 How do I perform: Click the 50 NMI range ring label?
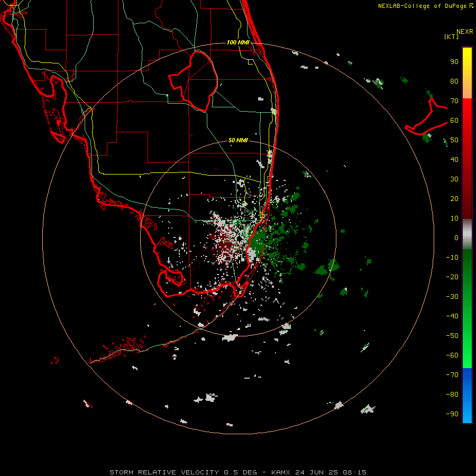point(238,140)
